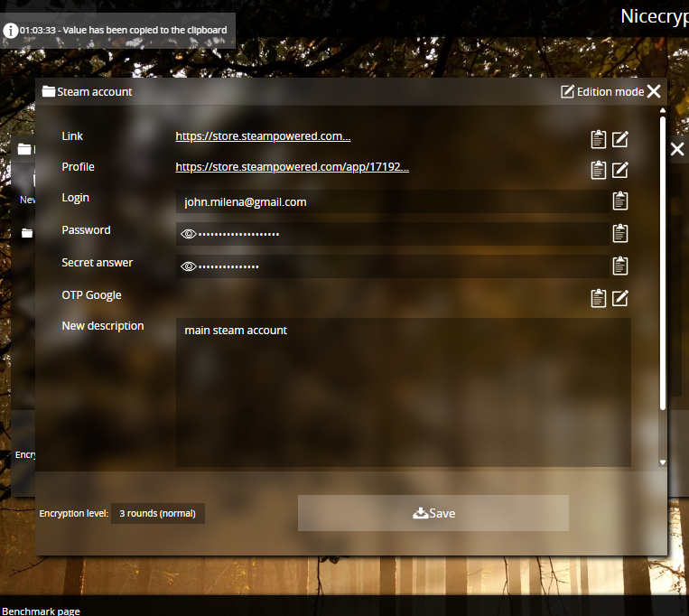Save the Steam account entry
Screen dimensions: 689x616
pos(433,513)
